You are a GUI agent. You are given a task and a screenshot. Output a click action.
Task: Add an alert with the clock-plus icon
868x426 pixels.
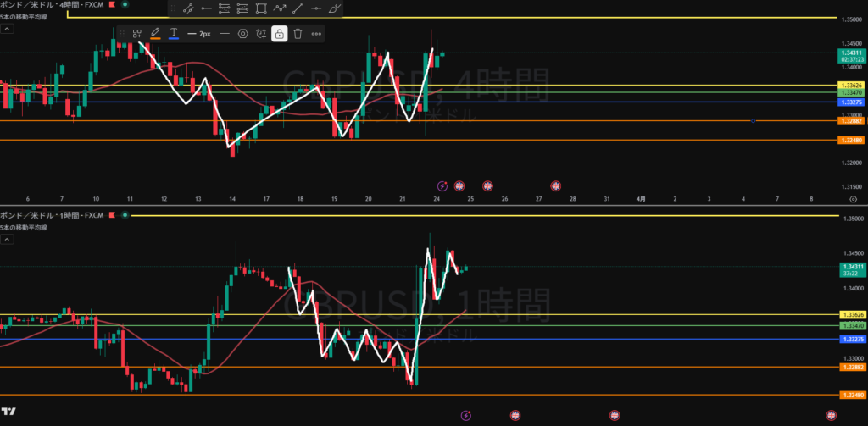[261, 34]
